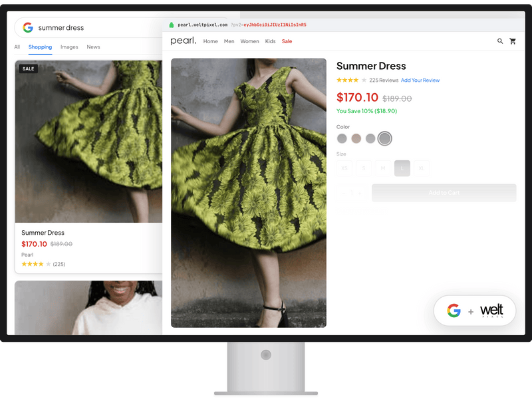Viewport: 532px width, 399px height.
Task: Select size XL for the dress
Action: coord(421,168)
